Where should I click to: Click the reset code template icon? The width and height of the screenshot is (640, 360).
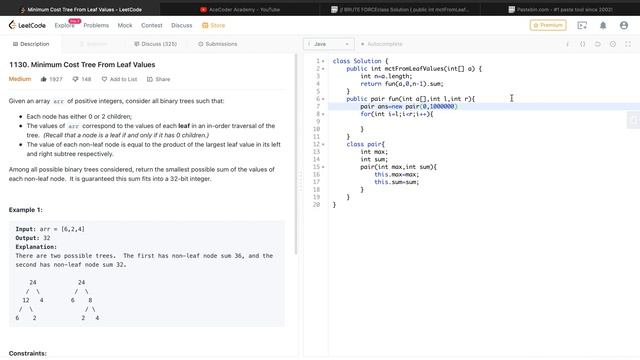pyautogui.click(x=598, y=44)
